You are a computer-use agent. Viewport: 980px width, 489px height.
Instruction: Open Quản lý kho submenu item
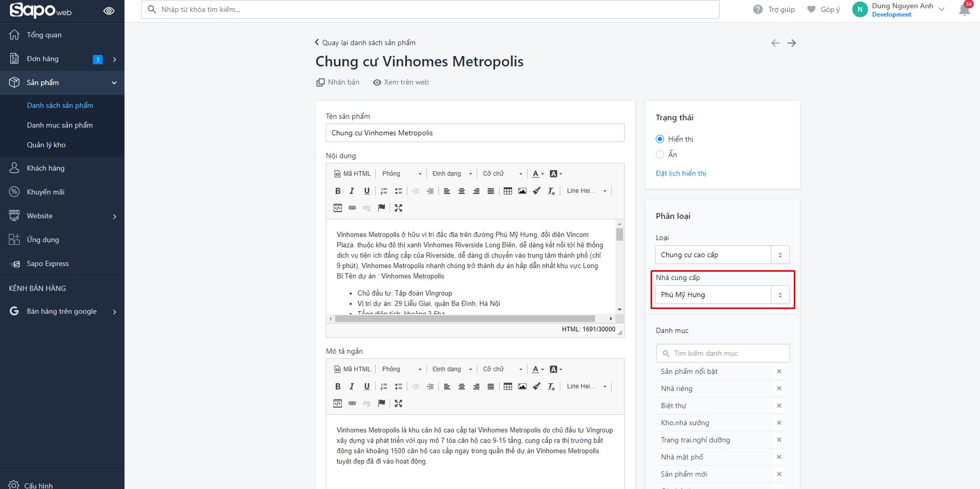(x=46, y=145)
